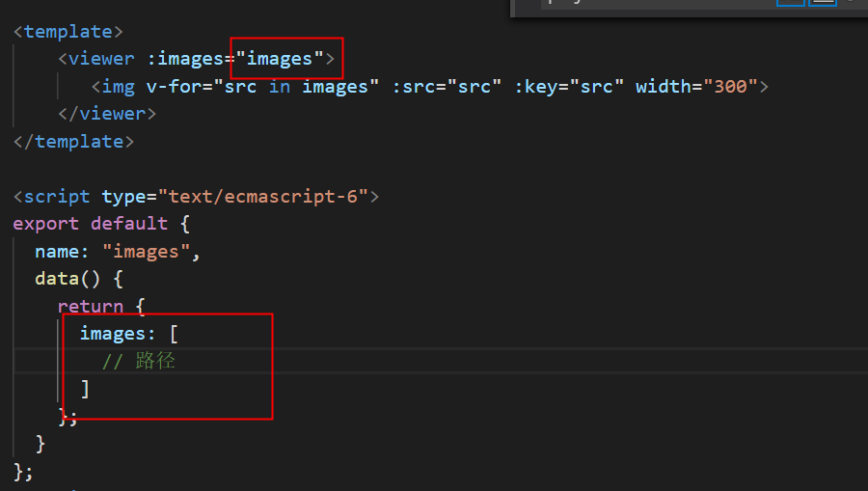Viewport: 868px width, 491px height.
Task: Click the img tag name
Action: (118, 87)
